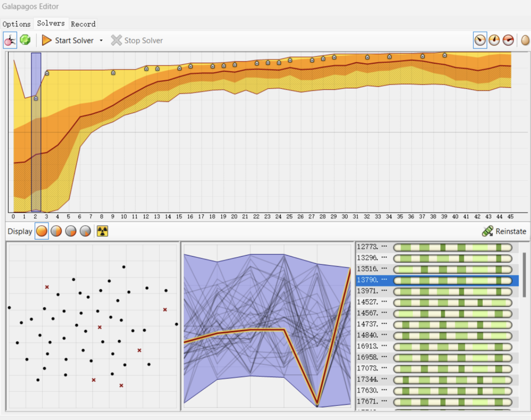
Task: Select genome row 14737
Action: [437, 324]
